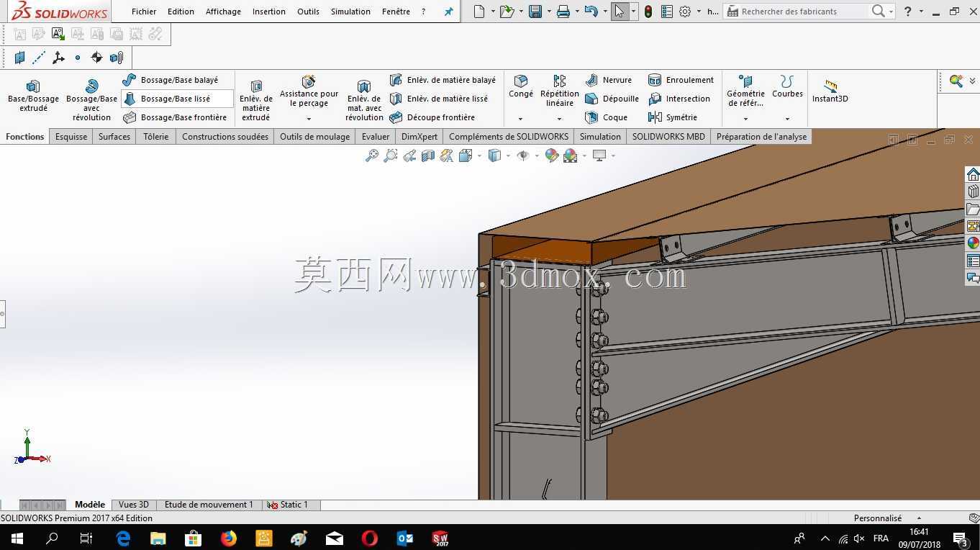Expand the Congé dropdown arrow
980x550 pixels.
[x=520, y=119]
